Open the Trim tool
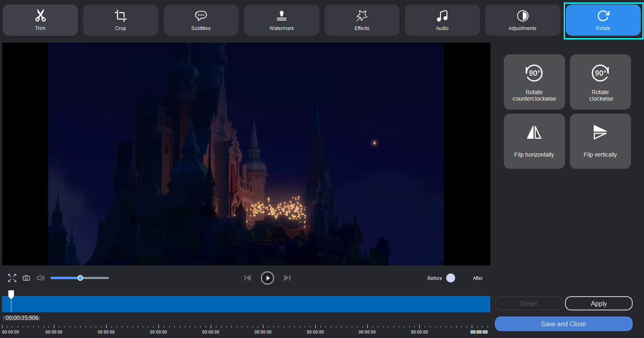 (40, 20)
